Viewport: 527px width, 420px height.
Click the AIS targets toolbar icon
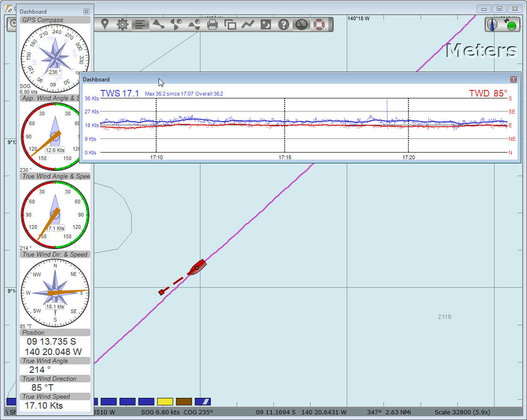[158, 24]
